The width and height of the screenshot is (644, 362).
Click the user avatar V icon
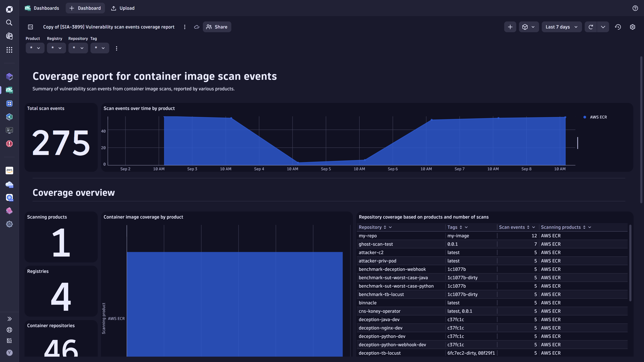pyautogui.click(x=9, y=352)
